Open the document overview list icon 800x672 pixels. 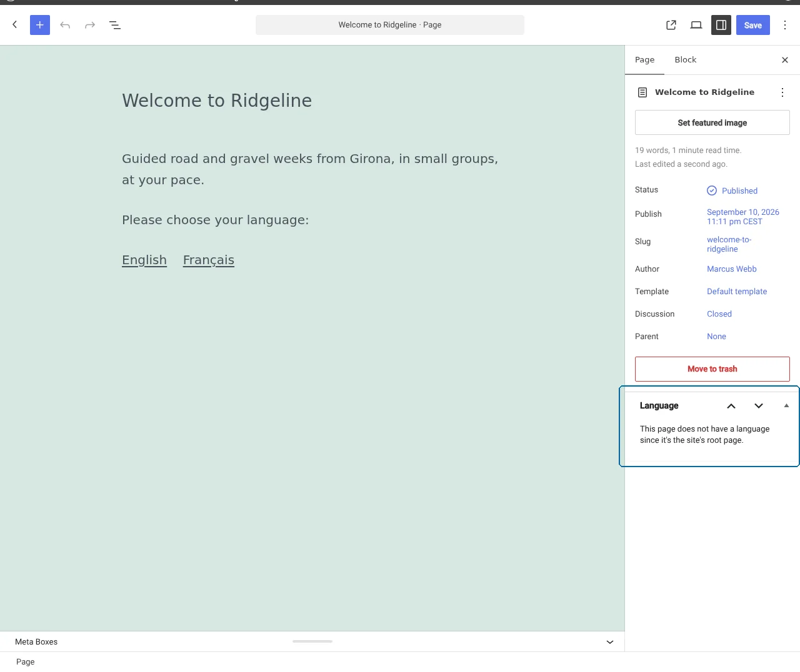pyautogui.click(x=115, y=25)
